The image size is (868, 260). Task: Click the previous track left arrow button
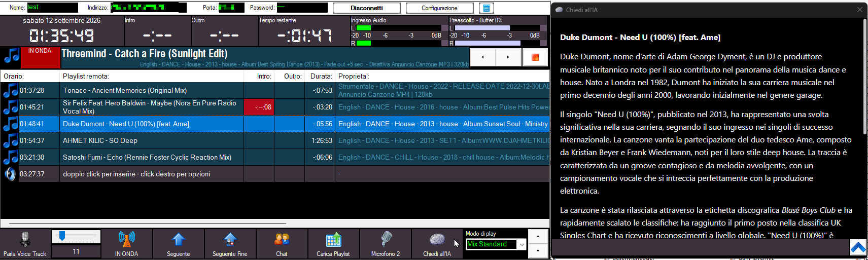482,57
